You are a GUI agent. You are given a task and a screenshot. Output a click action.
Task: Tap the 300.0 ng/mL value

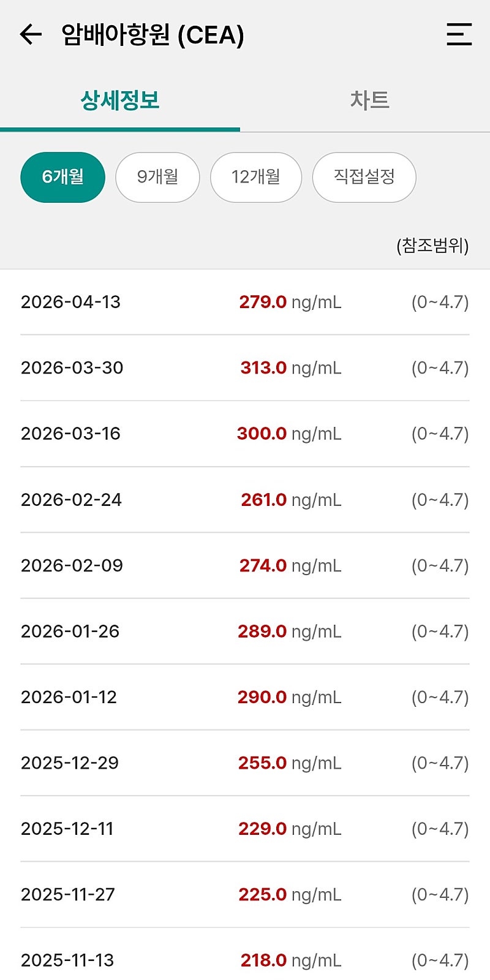click(289, 434)
